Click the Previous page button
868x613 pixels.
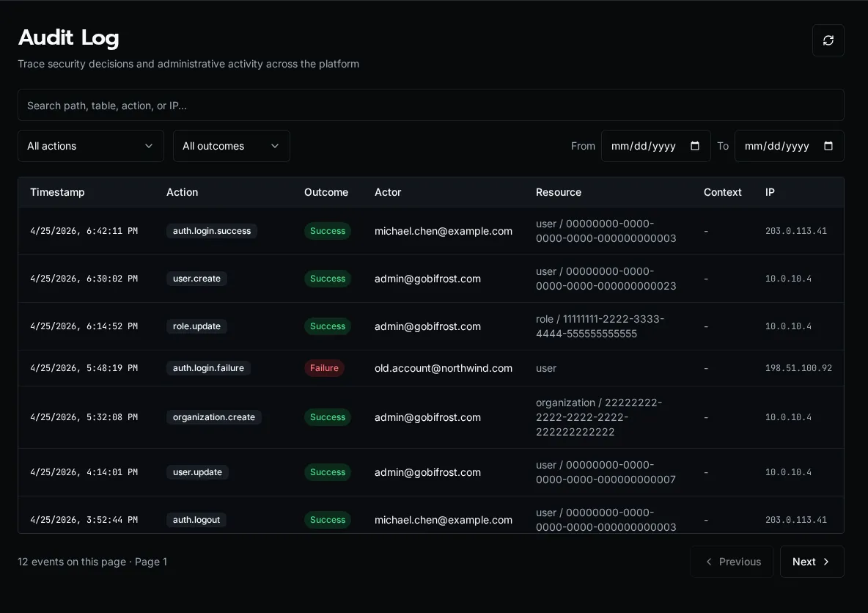(x=732, y=562)
